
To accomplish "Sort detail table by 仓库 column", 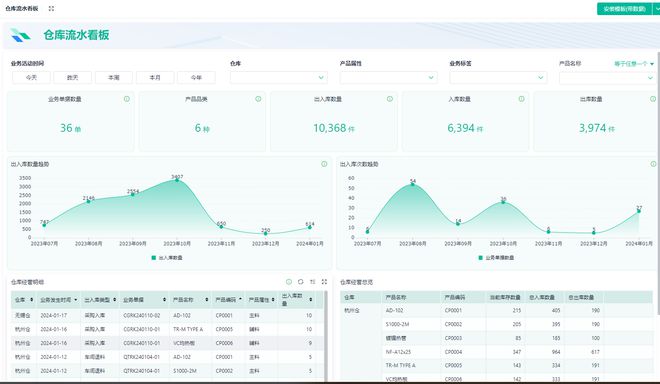I will pos(32,300).
